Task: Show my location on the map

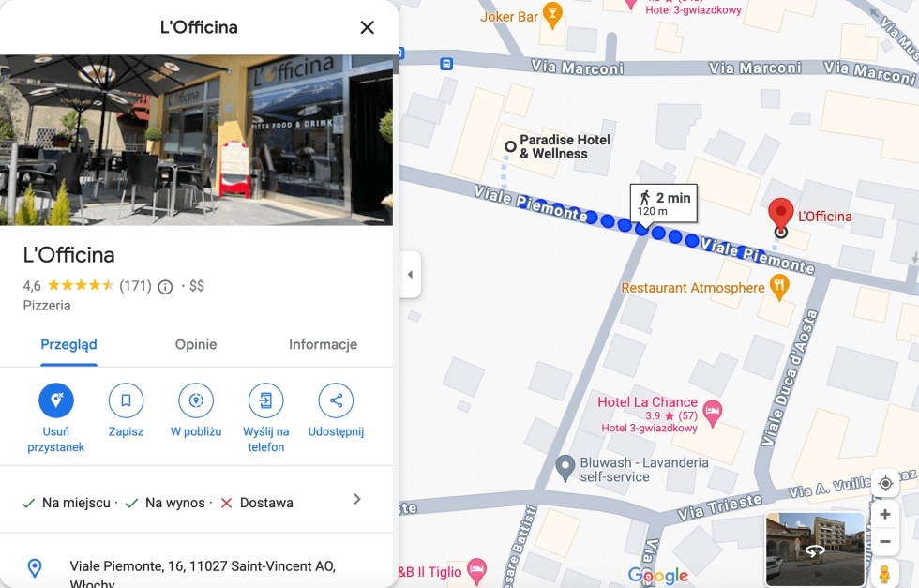Action: [x=885, y=483]
